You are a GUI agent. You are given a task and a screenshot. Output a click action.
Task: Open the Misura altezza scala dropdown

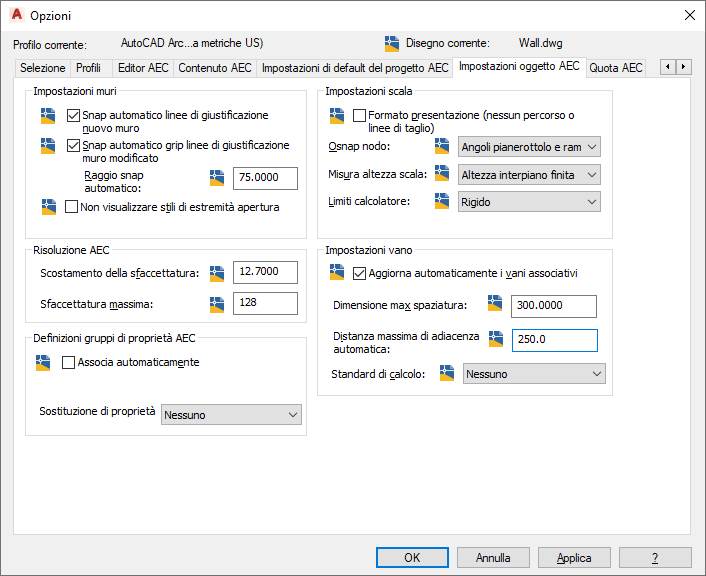pos(529,175)
